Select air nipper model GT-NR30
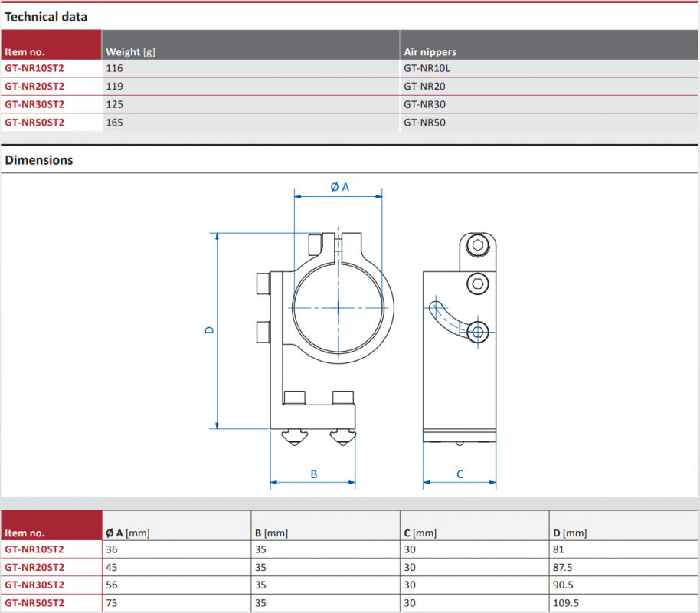This screenshot has height=613, width=700. [x=424, y=104]
